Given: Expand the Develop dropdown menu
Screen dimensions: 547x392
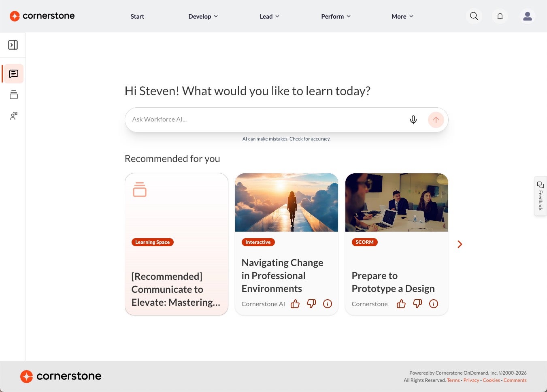Looking at the screenshot, I should [x=203, y=16].
